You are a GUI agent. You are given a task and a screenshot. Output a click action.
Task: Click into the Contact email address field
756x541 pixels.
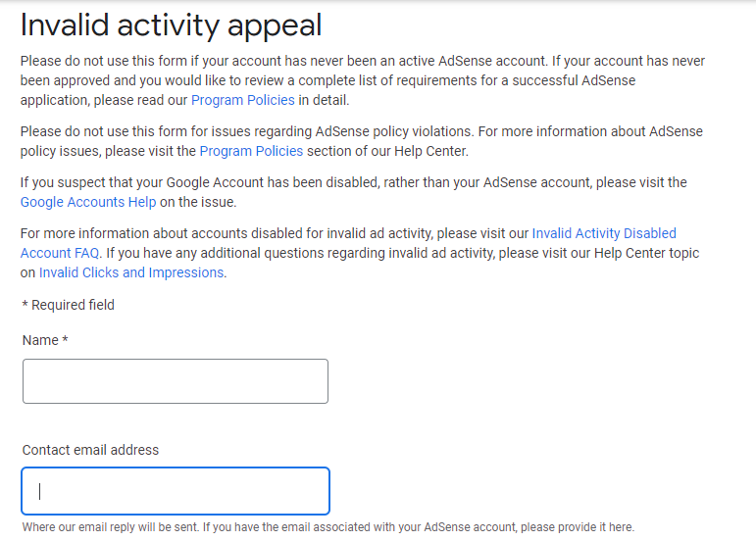176,491
